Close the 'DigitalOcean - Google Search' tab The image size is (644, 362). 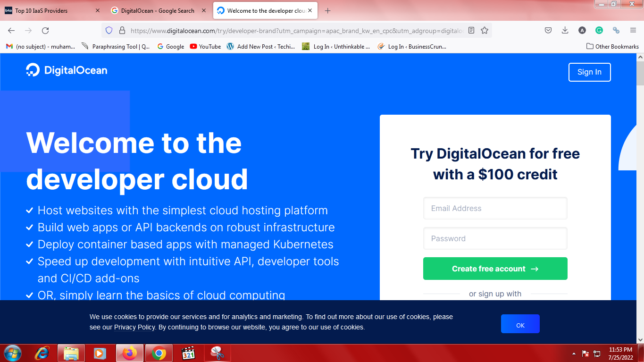tap(203, 10)
